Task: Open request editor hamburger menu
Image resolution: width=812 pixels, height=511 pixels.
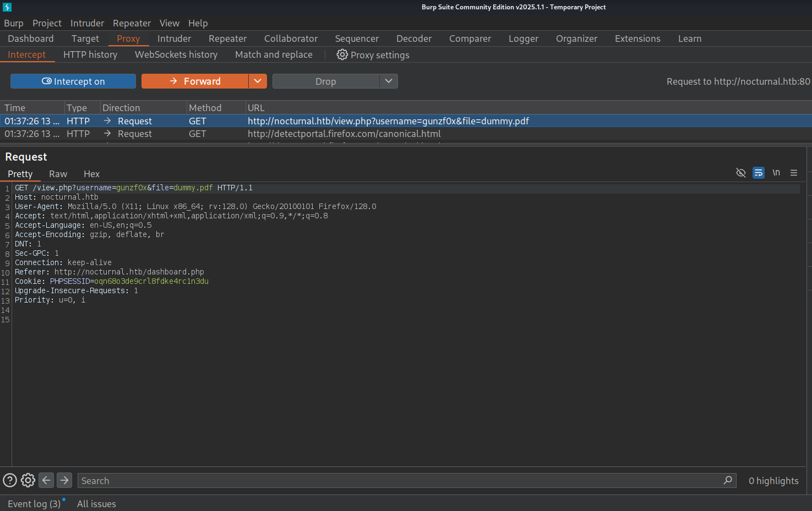Action: tap(794, 173)
